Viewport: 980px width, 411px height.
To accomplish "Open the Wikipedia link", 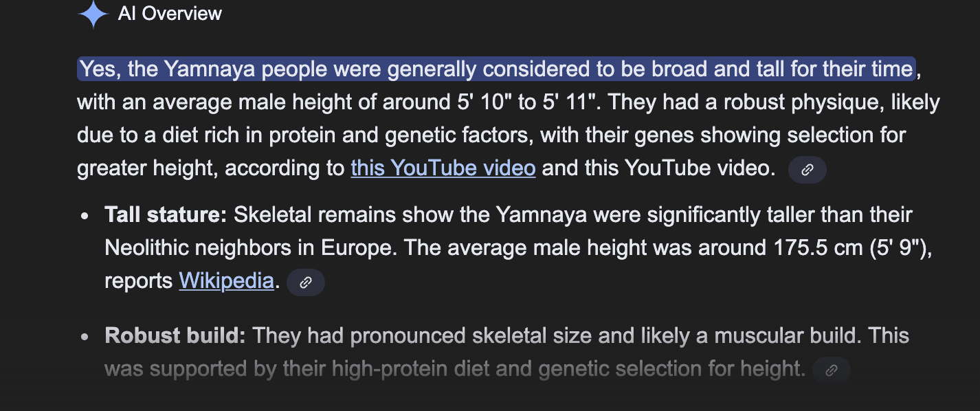I will point(226,280).
